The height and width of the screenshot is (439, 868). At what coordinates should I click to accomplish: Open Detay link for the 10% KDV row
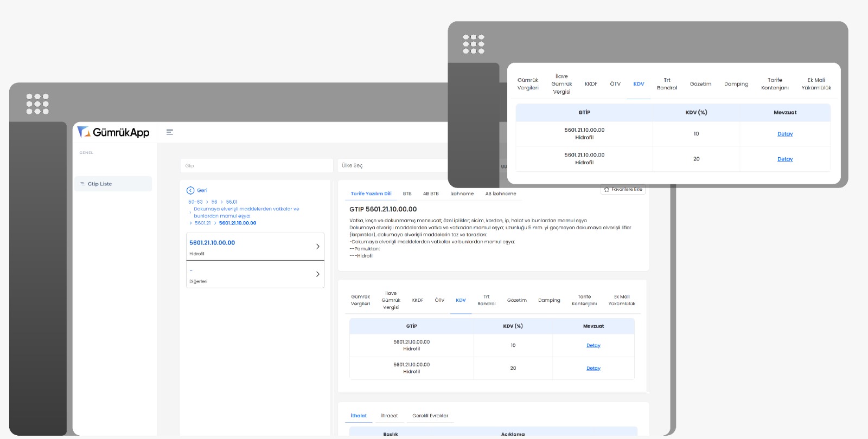[593, 345]
